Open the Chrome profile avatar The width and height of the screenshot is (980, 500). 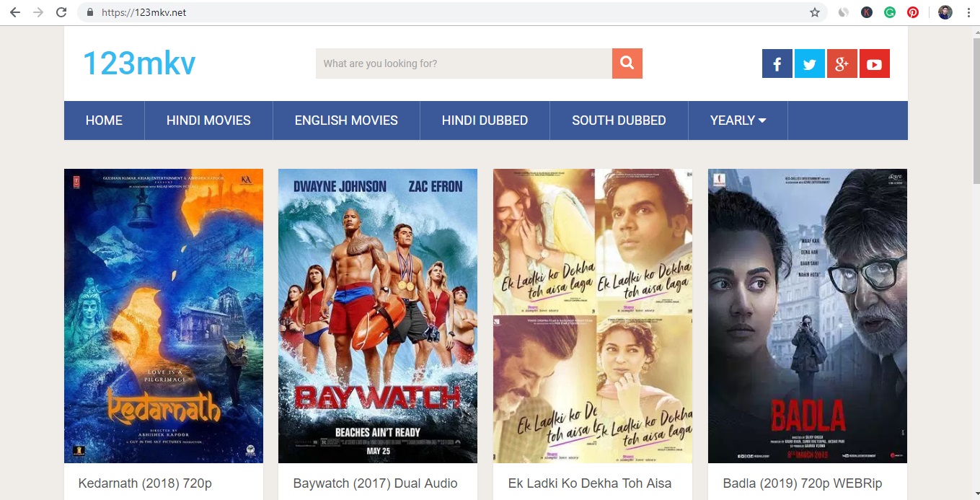tap(945, 12)
